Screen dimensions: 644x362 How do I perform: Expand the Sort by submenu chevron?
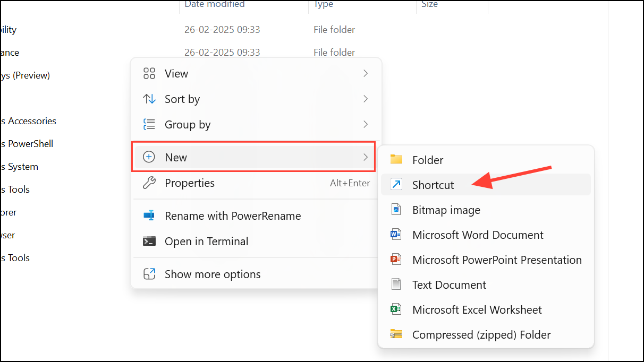pyautogui.click(x=366, y=99)
